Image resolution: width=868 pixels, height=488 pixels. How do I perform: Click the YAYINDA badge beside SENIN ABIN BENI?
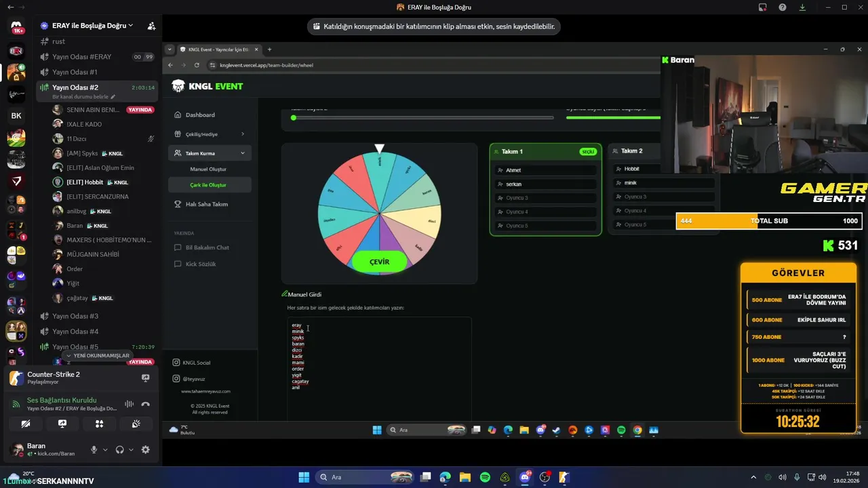click(140, 110)
